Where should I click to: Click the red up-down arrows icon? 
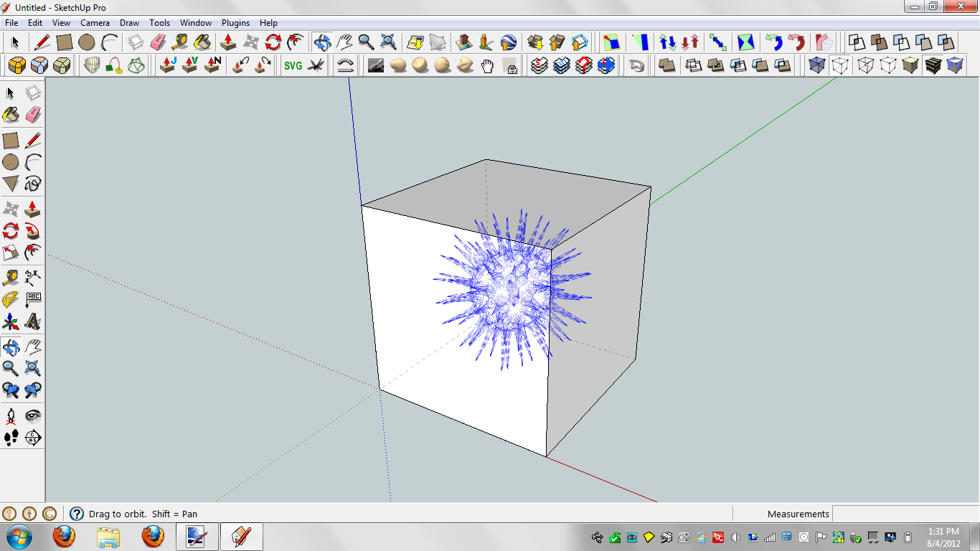point(691,42)
